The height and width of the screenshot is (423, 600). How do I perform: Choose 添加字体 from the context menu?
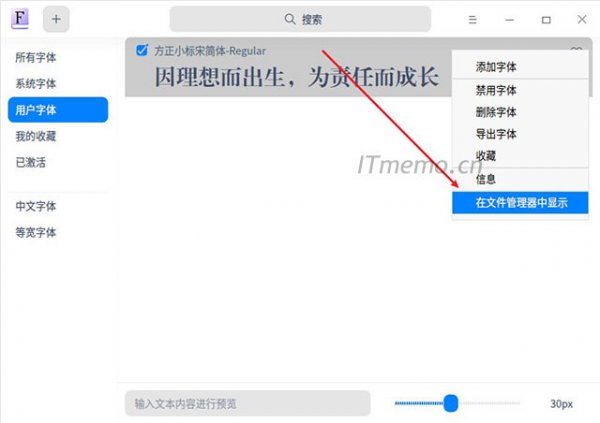[x=520, y=67]
